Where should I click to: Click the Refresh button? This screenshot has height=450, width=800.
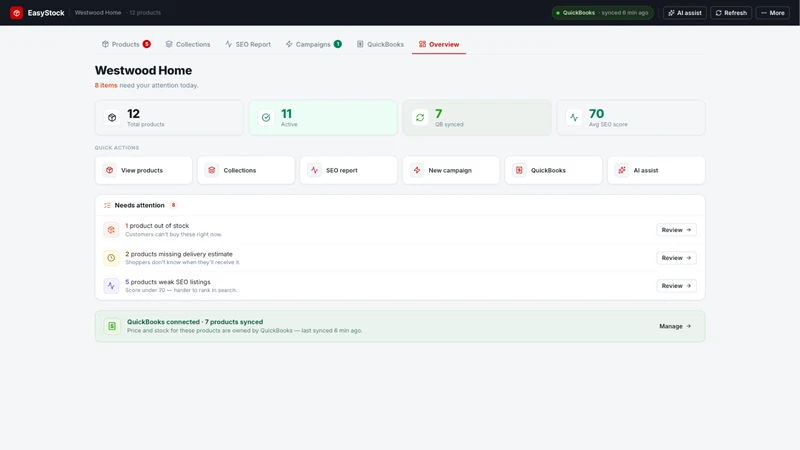pyautogui.click(x=731, y=13)
